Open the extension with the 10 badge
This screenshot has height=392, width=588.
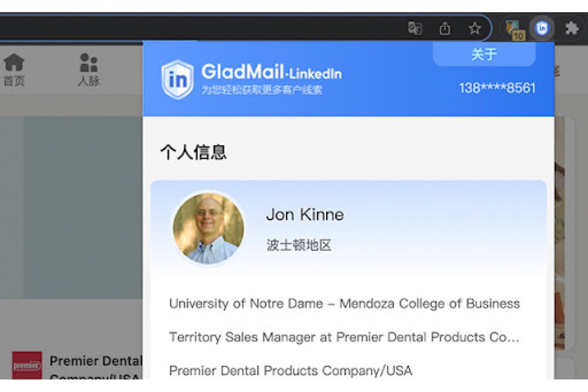tap(514, 29)
